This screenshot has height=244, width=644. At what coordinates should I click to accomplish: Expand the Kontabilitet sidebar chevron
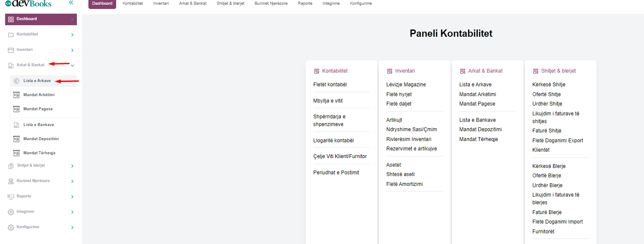pyautogui.click(x=73, y=35)
